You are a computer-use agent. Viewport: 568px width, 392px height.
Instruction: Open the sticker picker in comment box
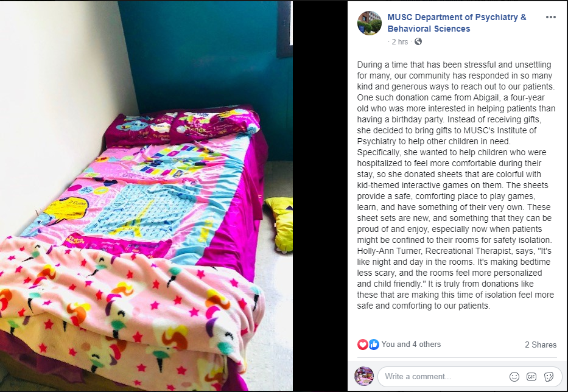click(549, 376)
